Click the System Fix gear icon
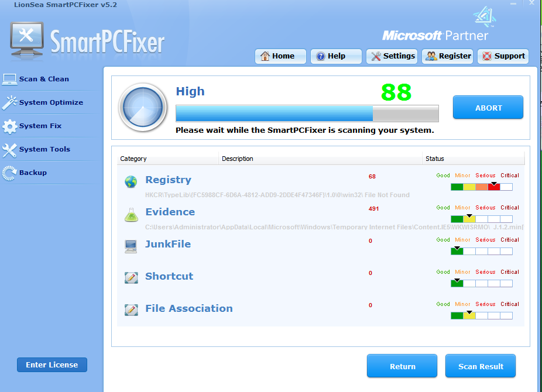Image resolution: width=542 pixels, height=392 pixels. [9, 126]
